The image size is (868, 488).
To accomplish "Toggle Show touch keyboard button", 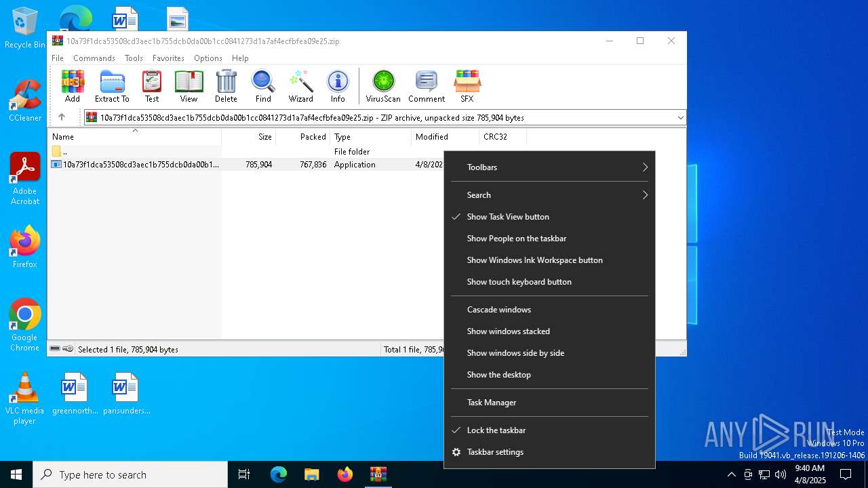I will pos(549,282).
